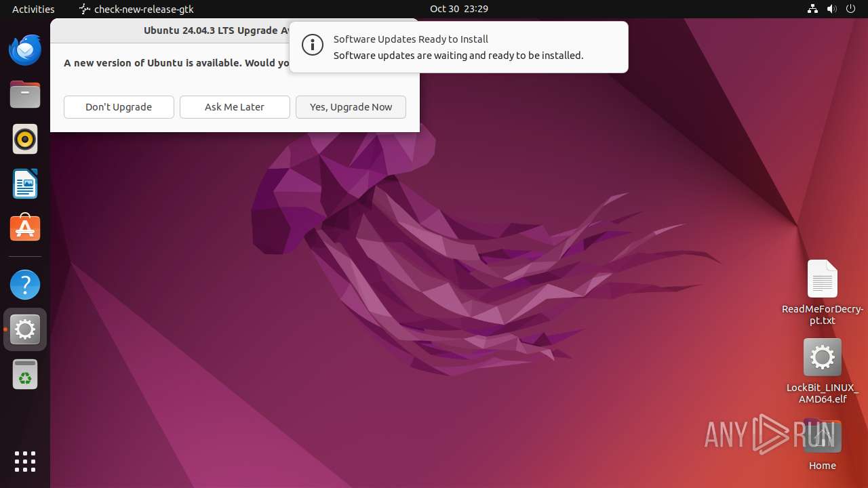The image size is (868, 488).
Task: Select ReadMeForDecrypt.txt desktop file
Action: click(x=823, y=293)
